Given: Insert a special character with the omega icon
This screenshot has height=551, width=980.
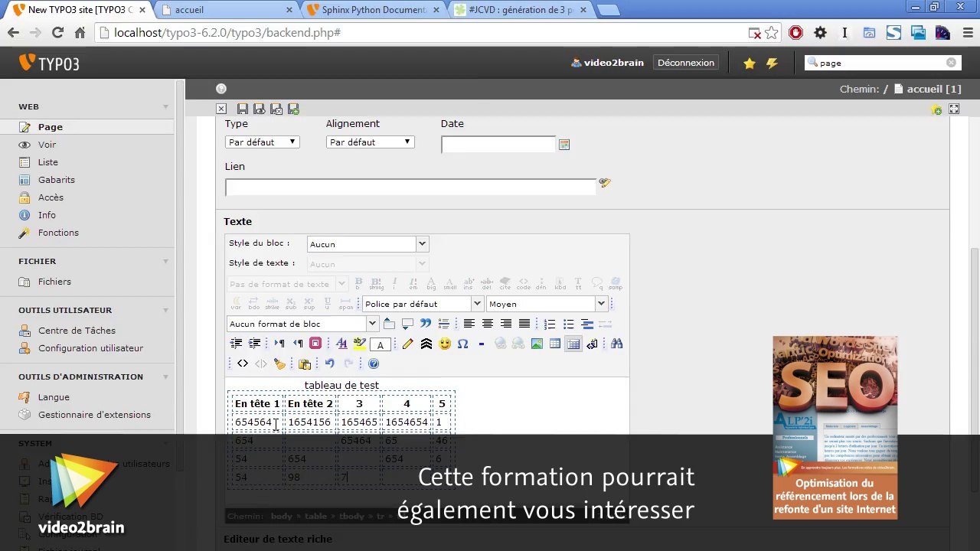Looking at the screenshot, I should click(462, 344).
